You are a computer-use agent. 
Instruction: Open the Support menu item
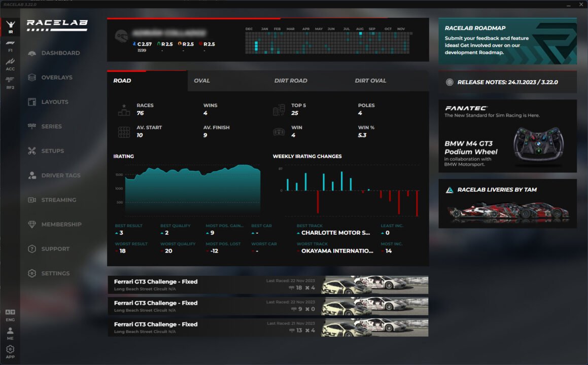(54, 249)
